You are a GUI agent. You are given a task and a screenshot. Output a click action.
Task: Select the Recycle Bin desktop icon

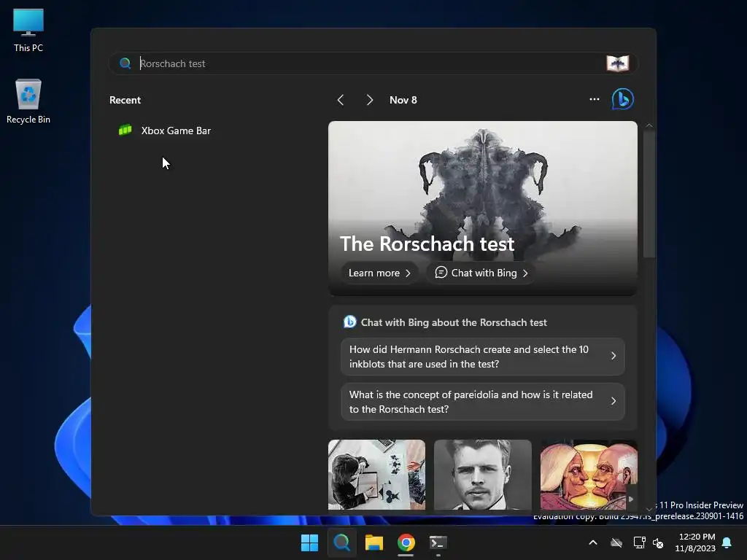pos(28,101)
